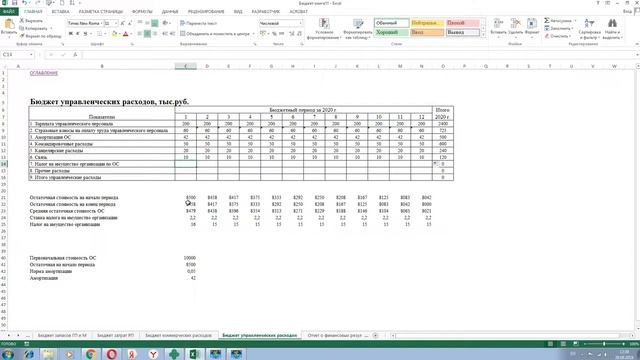
Task: Toggle Italic formatting
Action: [78, 34]
